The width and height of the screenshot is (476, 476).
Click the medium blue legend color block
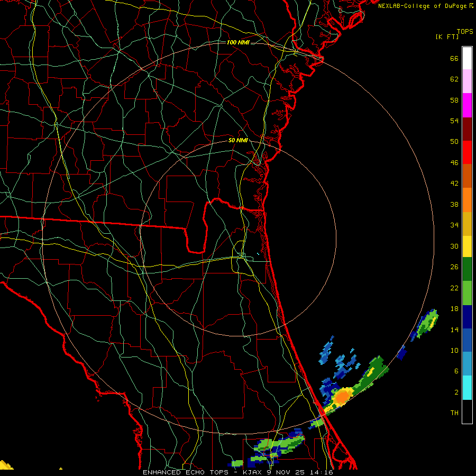coord(467,340)
